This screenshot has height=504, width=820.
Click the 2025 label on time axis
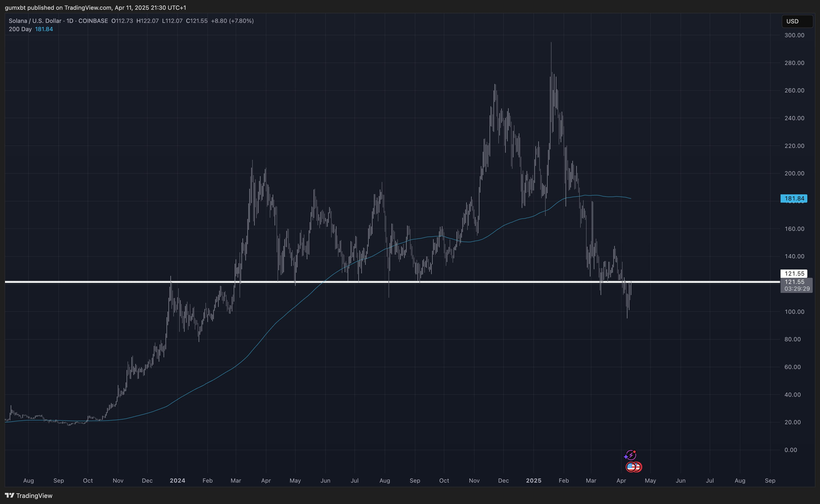pos(534,480)
